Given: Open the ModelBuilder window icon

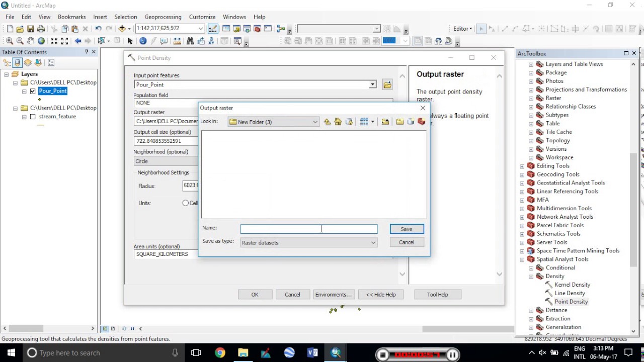Looking at the screenshot, I should (x=281, y=29).
